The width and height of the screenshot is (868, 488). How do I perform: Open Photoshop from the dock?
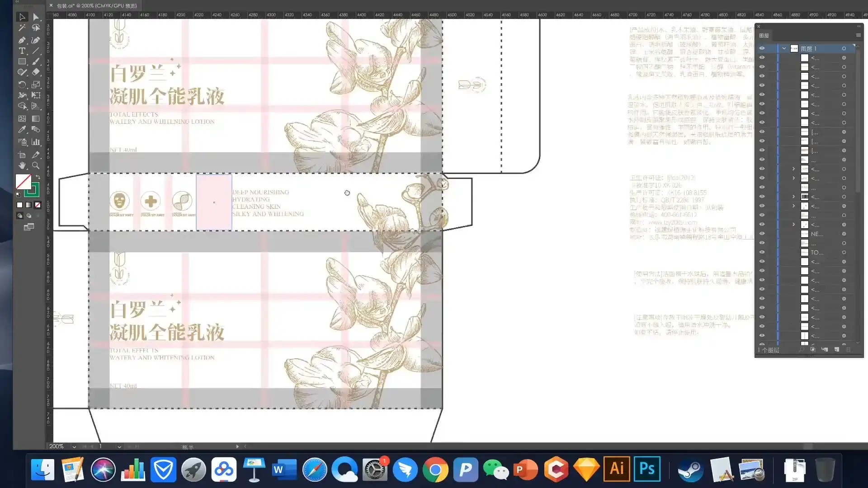[647, 469]
